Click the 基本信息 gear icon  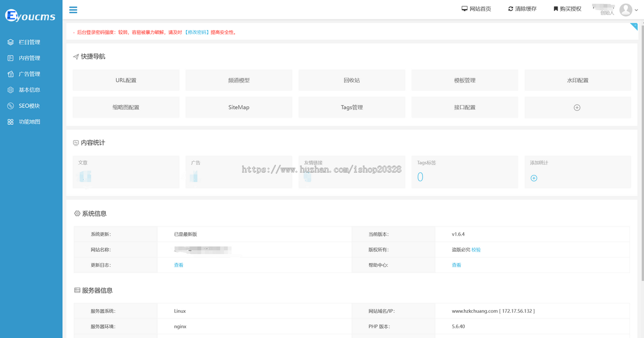(11, 90)
